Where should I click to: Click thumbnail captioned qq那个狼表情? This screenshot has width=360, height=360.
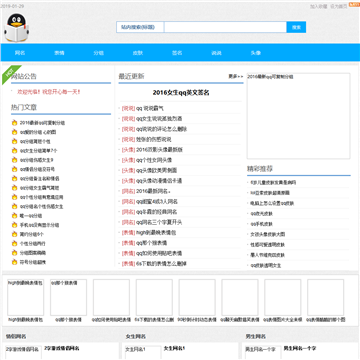click(68, 297)
